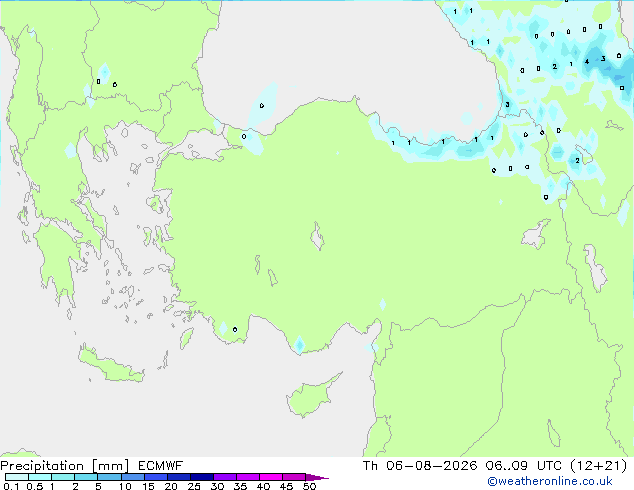Click the Th 06-08-2026 date label
The image size is (634, 490).
coord(420,466)
